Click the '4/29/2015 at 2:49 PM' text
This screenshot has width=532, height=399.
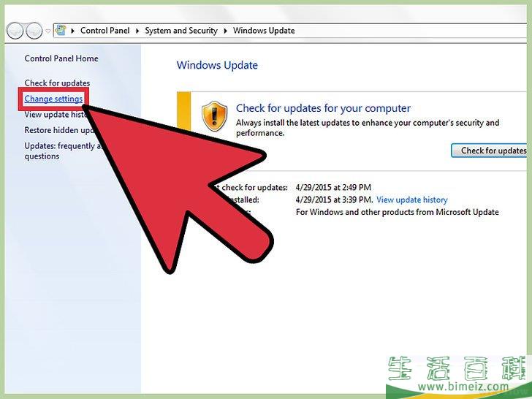pos(333,187)
